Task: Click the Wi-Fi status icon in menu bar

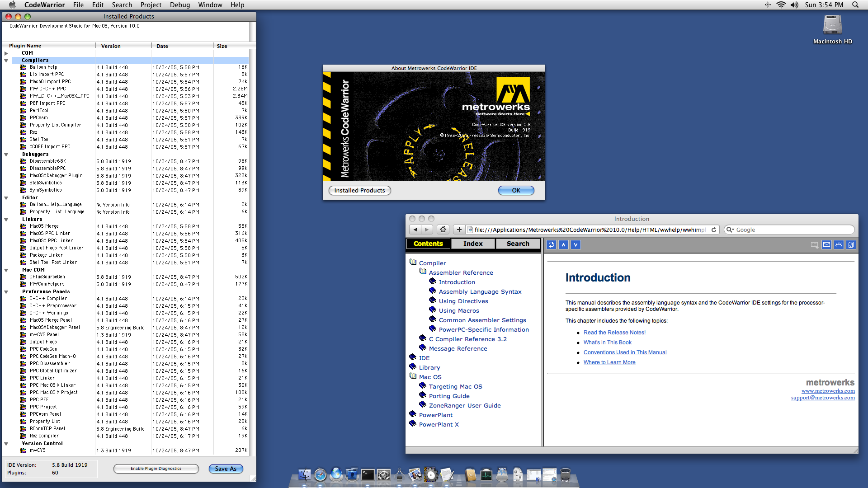Action: pyautogui.click(x=781, y=5)
